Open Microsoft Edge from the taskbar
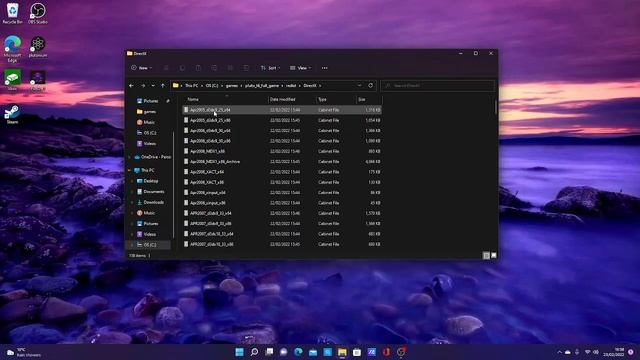The image size is (640, 360). tap(298, 352)
